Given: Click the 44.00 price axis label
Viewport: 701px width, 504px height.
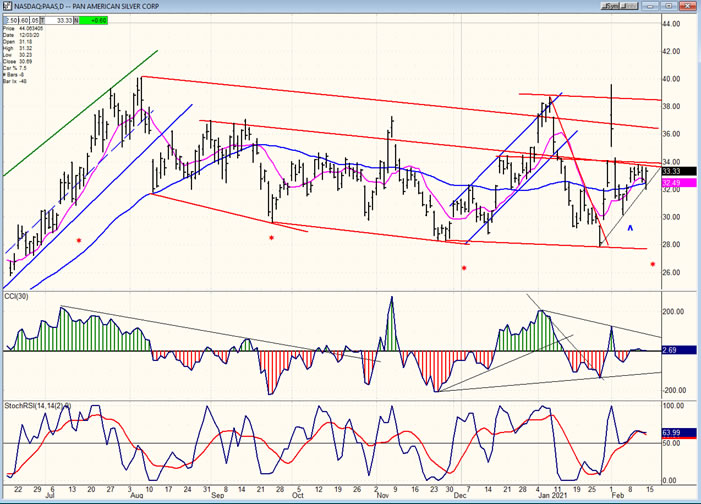Looking at the screenshot, I should click(671, 24).
